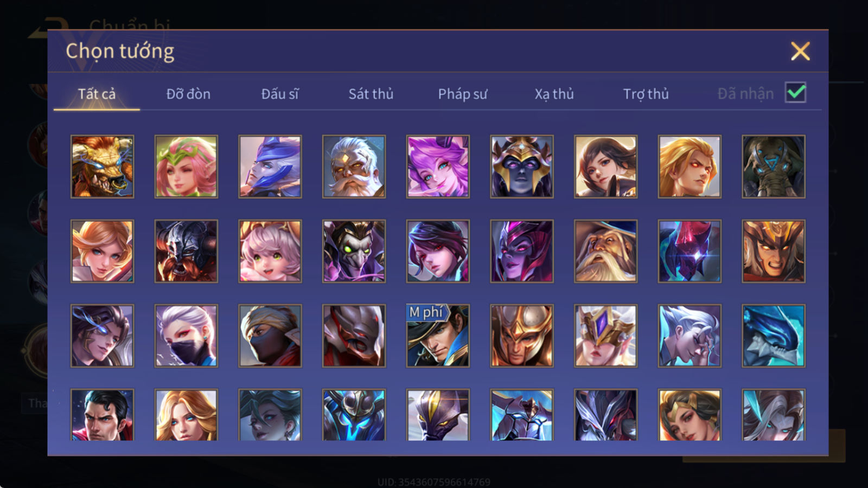Screen dimensions: 868x488
Task: Choose the elephant warrior hero portrait
Action: (x=774, y=166)
